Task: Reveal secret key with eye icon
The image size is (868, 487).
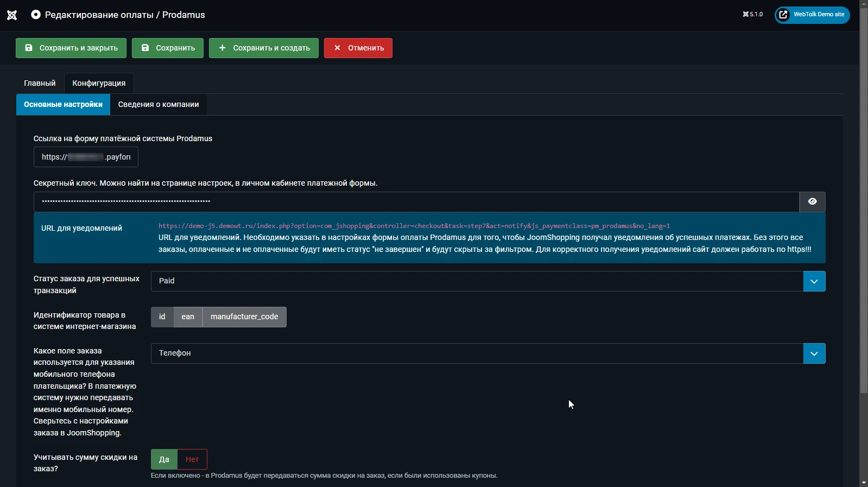Action: point(812,201)
